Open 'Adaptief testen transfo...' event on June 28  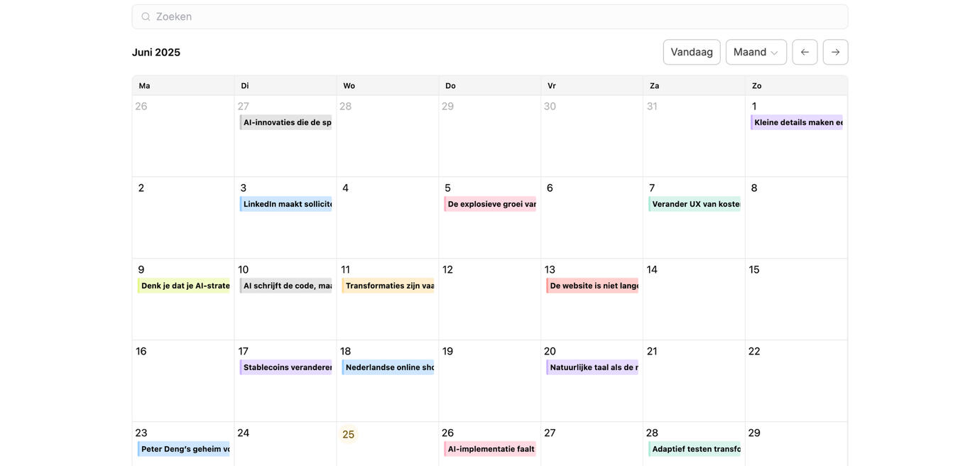point(695,449)
